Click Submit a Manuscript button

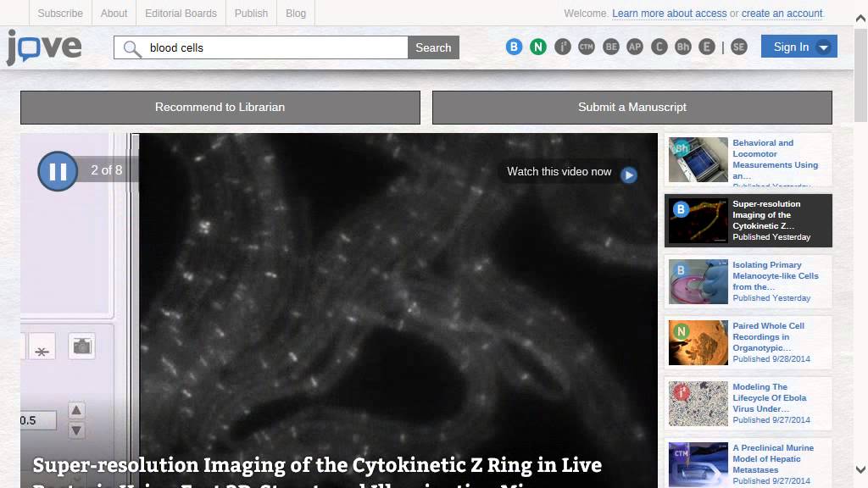(632, 108)
